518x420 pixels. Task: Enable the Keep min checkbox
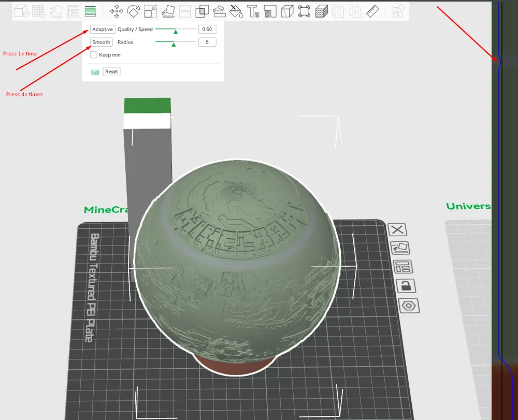pos(94,55)
